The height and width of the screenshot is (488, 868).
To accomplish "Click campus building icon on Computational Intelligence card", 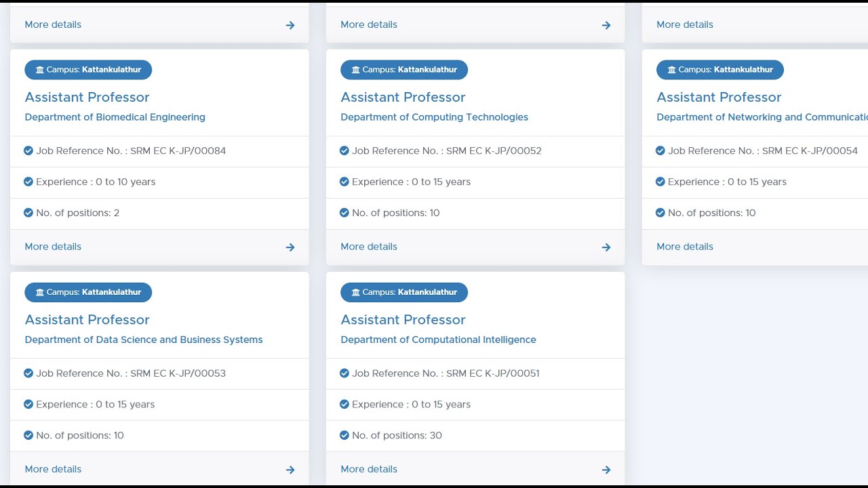I will point(356,292).
